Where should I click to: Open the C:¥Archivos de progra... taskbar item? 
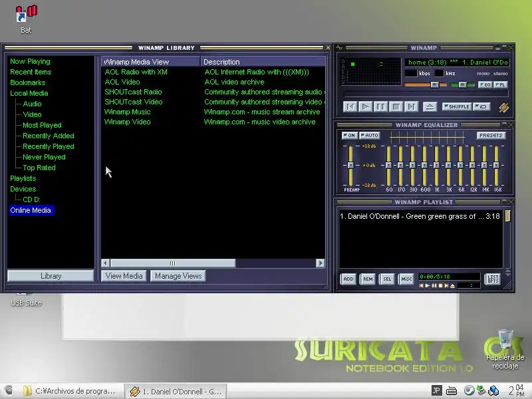click(70, 391)
